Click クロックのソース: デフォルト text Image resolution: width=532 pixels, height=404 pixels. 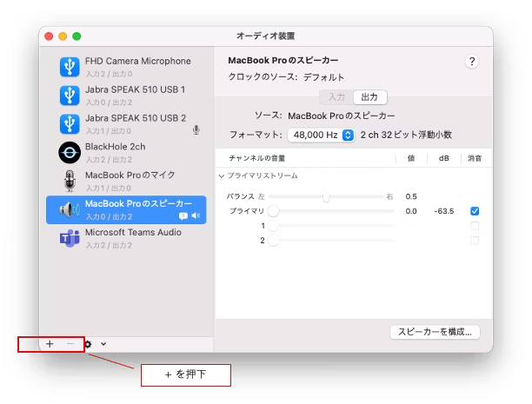click(x=286, y=77)
